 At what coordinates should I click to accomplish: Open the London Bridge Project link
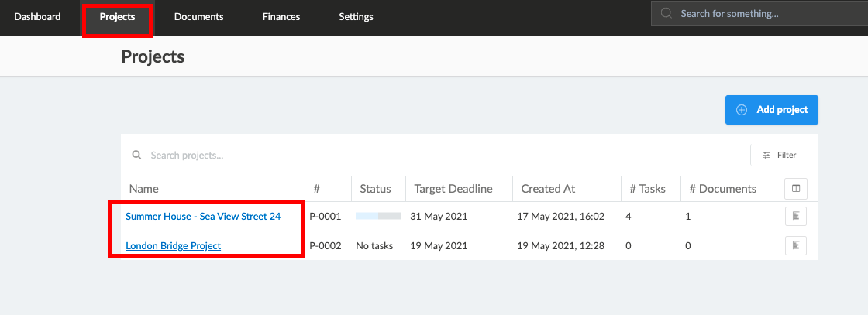pos(174,246)
